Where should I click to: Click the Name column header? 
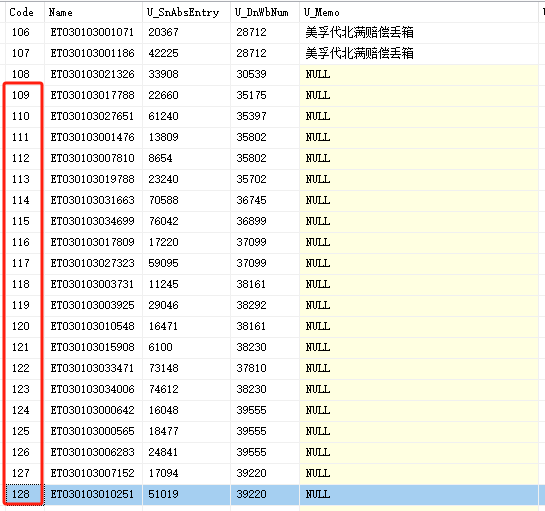coord(93,13)
